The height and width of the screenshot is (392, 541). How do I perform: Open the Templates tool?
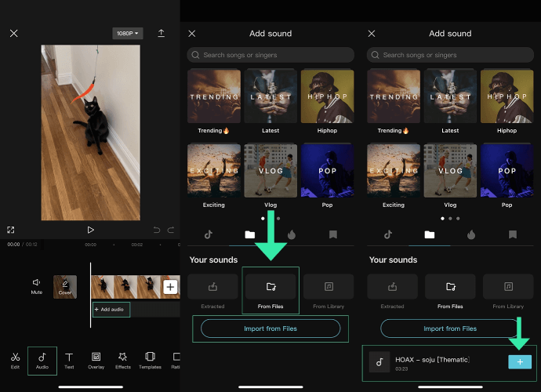(150, 361)
